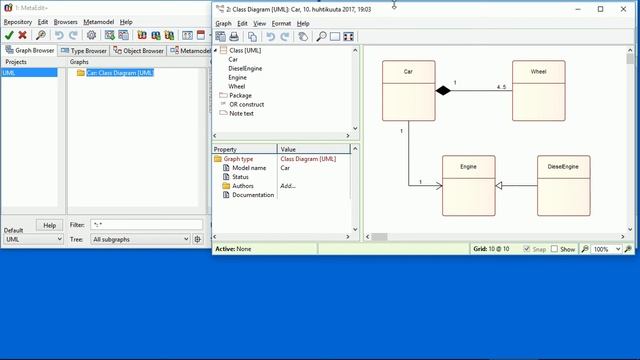Switch to the Type Browser tab
Viewport: 640px width, 360px height.
pos(84,51)
